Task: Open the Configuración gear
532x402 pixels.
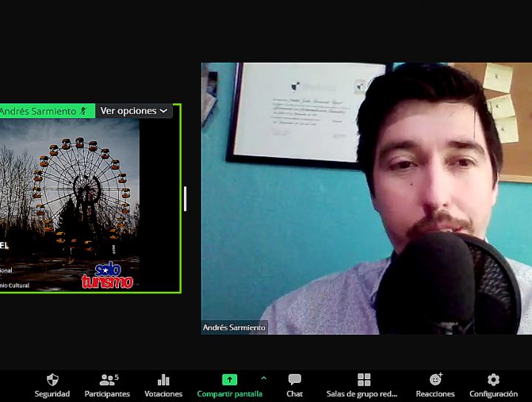Action: 493,380
